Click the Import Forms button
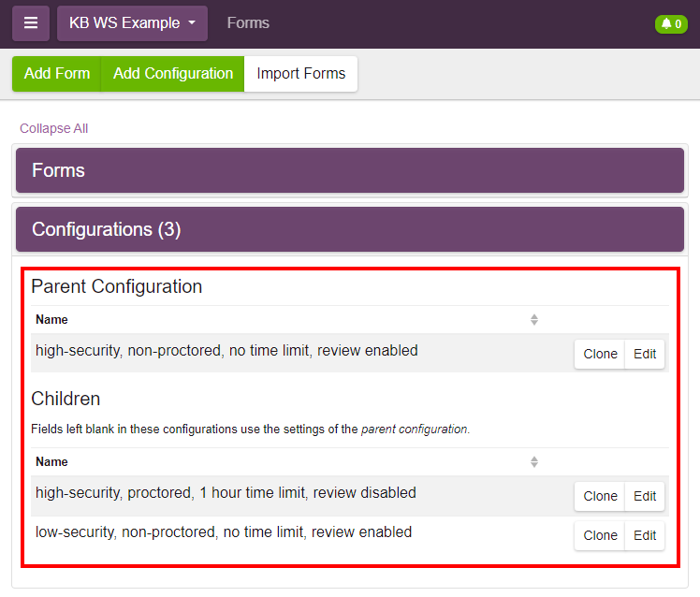The width and height of the screenshot is (700, 597). (x=301, y=74)
